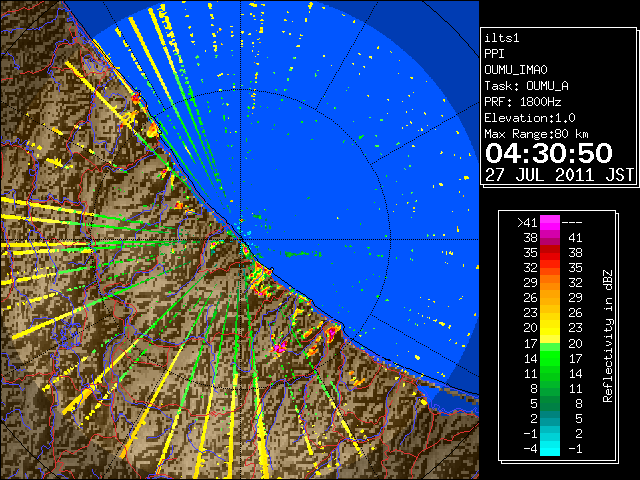Click the radar center where the range lines cross
The image size is (640, 480).
241,240
